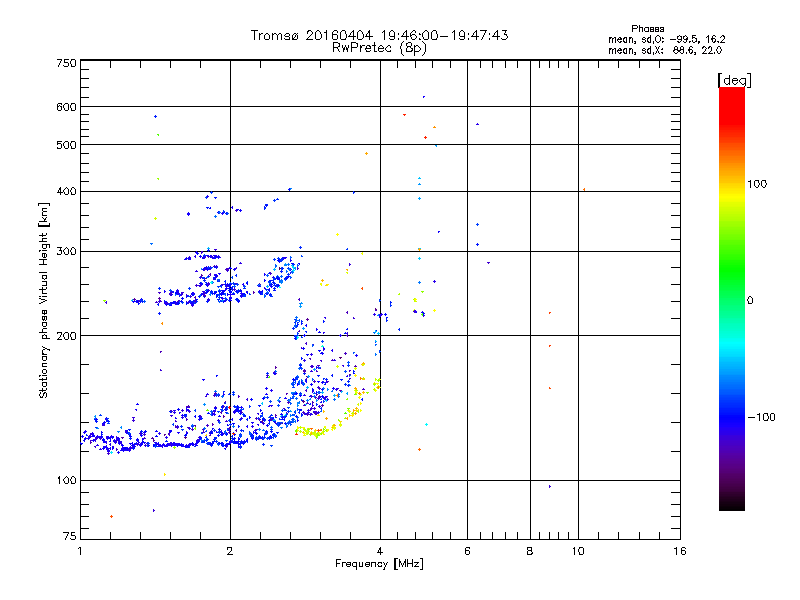Click the 'Phases' label in the top right

647,29
